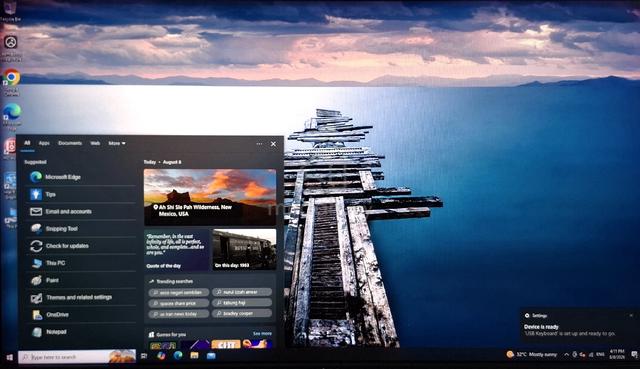Open This PC from suggestions

click(80, 263)
